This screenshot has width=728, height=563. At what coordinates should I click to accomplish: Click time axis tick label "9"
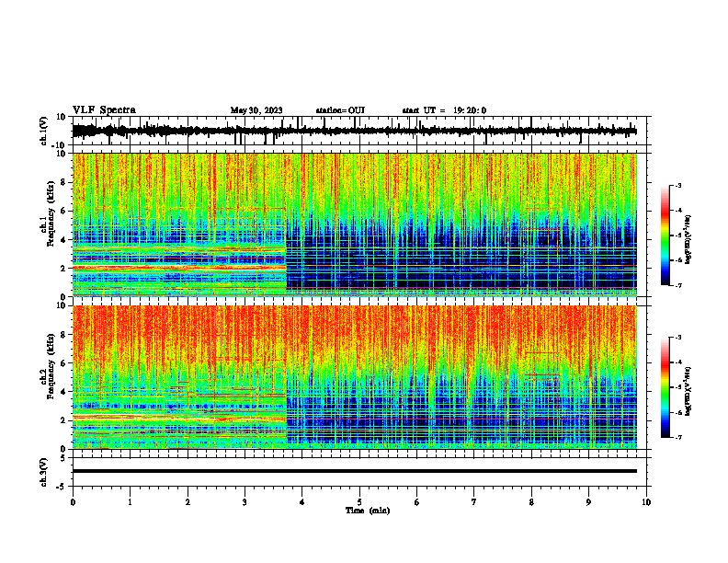click(588, 502)
